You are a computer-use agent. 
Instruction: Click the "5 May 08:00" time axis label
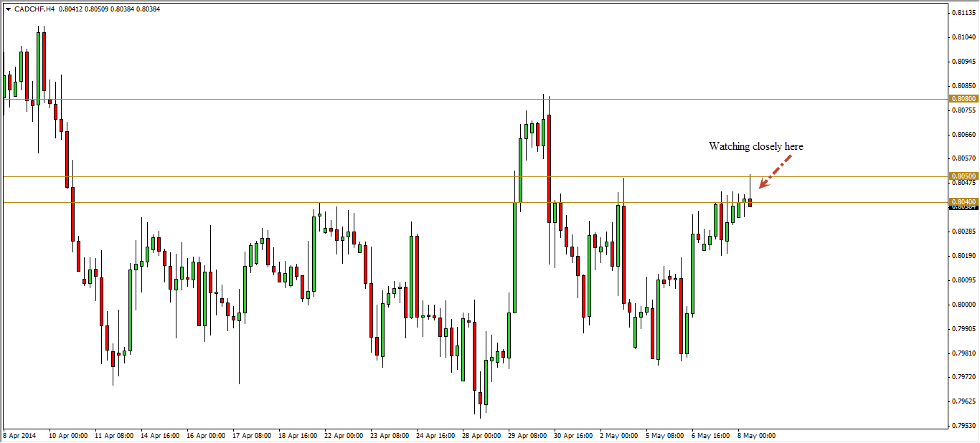(664, 435)
